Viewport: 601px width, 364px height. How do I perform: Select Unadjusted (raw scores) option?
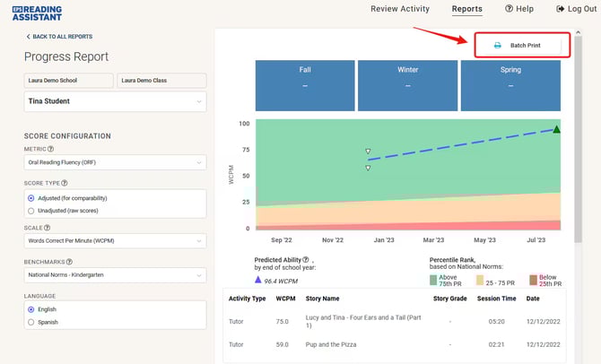coord(32,210)
